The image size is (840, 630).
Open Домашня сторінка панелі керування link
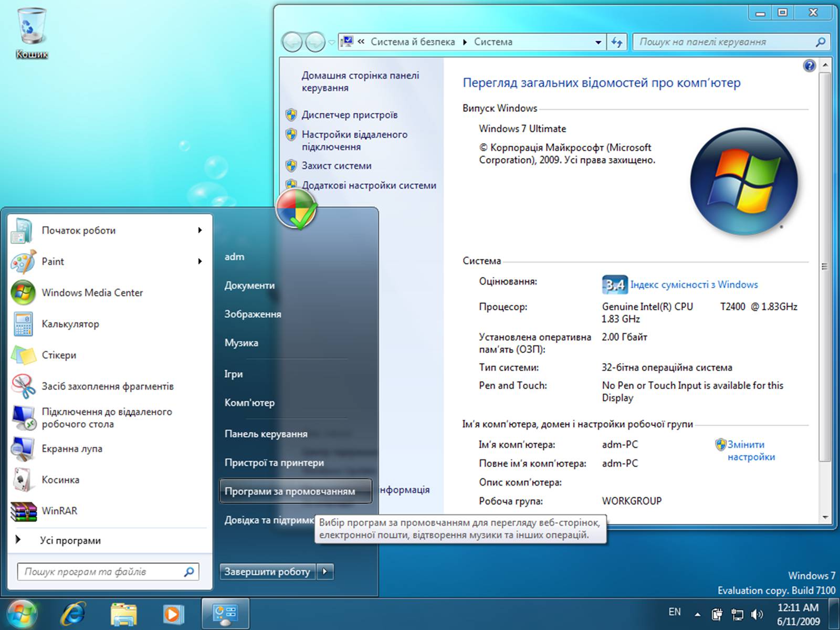360,81
